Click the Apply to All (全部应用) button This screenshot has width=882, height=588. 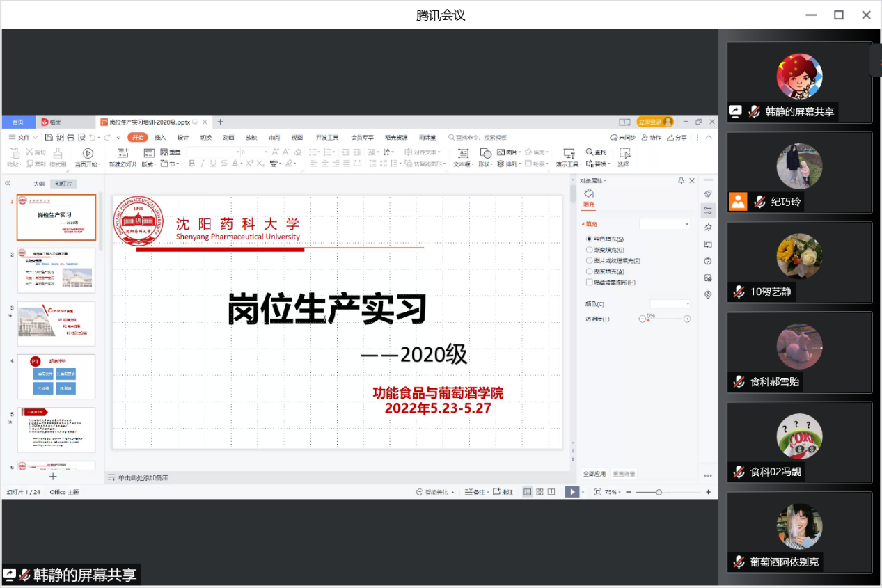click(594, 474)
